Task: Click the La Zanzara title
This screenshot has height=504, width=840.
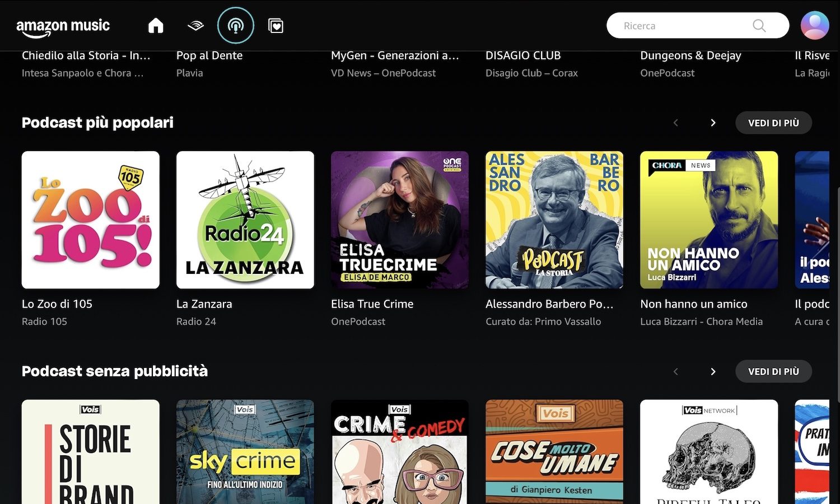Action: coord(204,304)
